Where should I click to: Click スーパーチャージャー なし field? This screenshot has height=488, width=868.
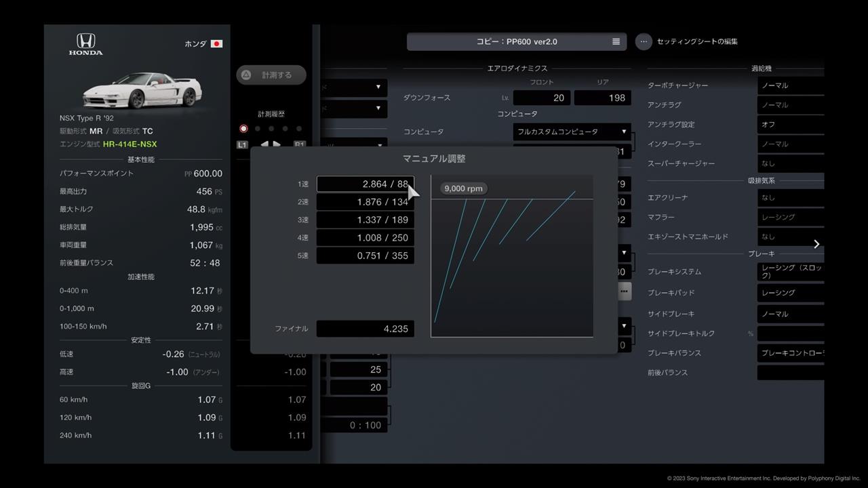(791, 163)
